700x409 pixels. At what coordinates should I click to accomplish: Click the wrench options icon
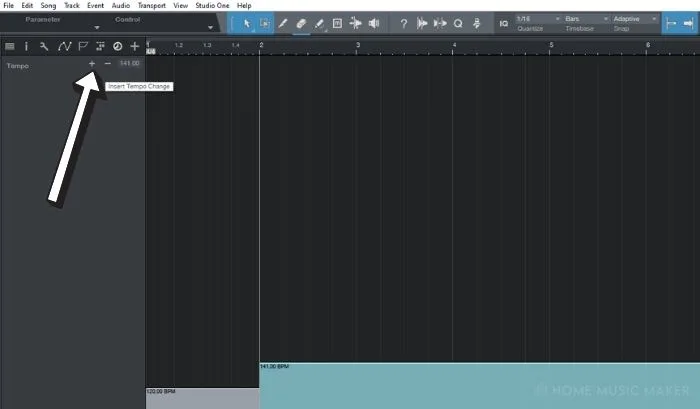[44, 46]
